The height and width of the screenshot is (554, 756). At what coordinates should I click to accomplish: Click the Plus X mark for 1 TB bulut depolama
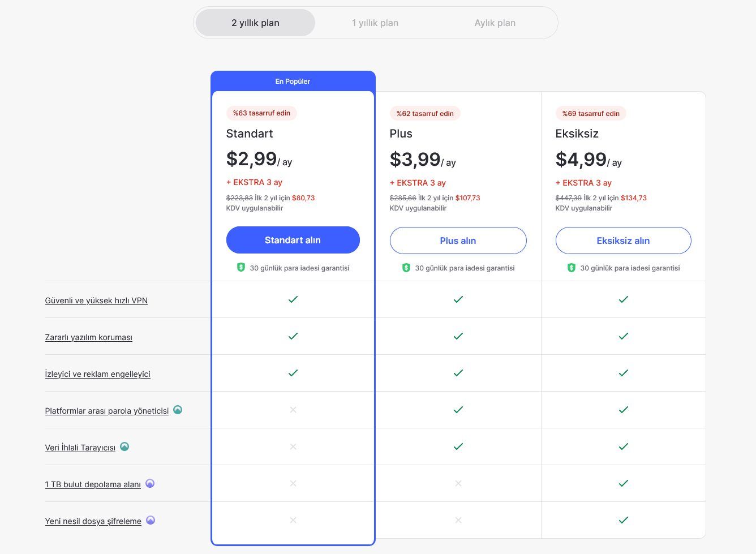pyautogui.click(x=458, y=483)
